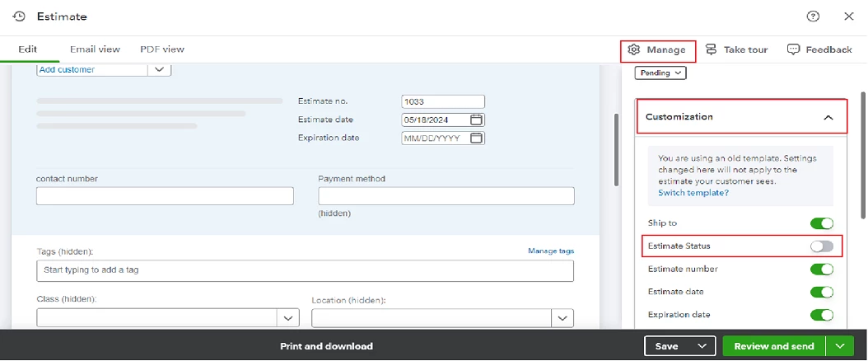
Task: Click the Add customer field
Action: tap(92, 70)
